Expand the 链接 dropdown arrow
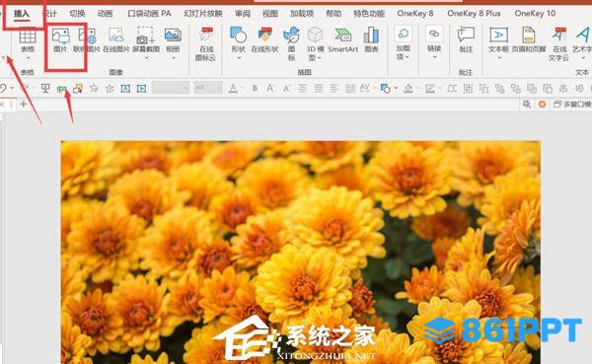The height and width of the screenshot is (364, 592). [434, 57]
